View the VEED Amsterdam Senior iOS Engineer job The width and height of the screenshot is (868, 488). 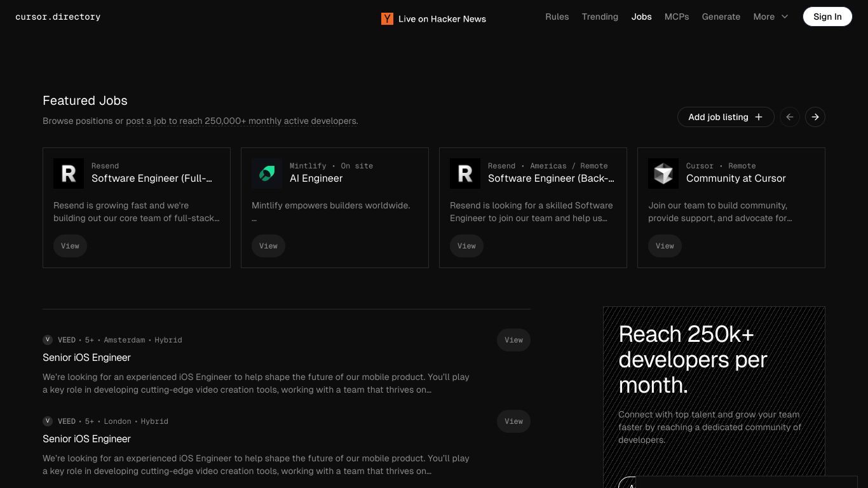tap(513, 340)
